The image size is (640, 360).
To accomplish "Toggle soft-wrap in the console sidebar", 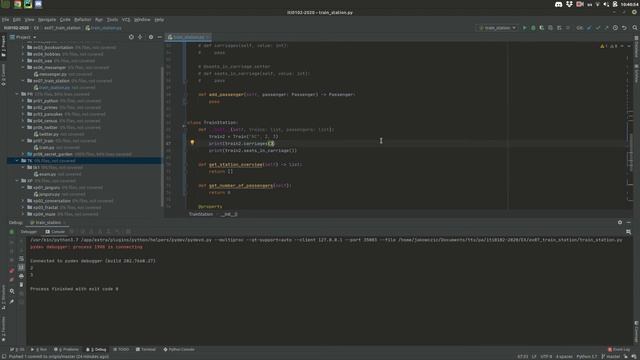I will pyautogui.click(x=21, y=259).
